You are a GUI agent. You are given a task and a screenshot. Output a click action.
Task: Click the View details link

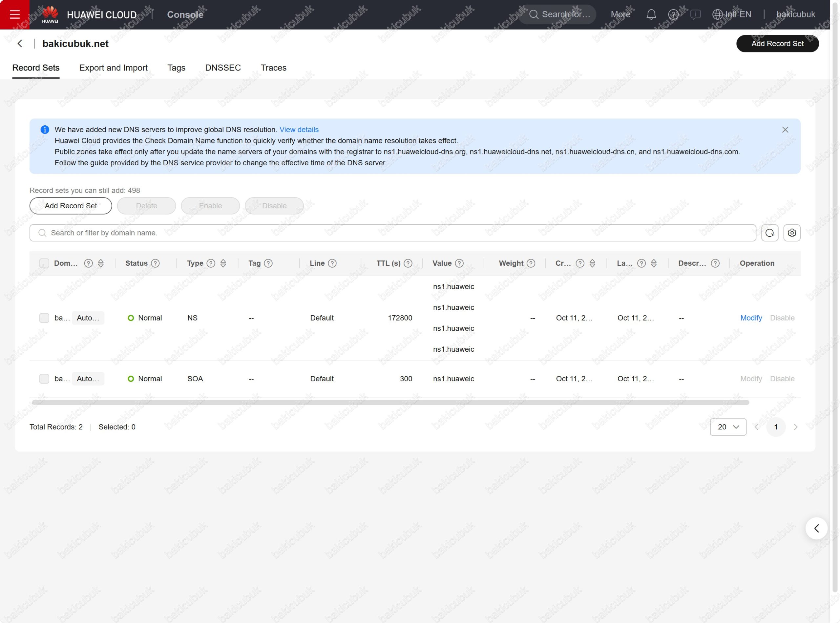click(299, 130)
